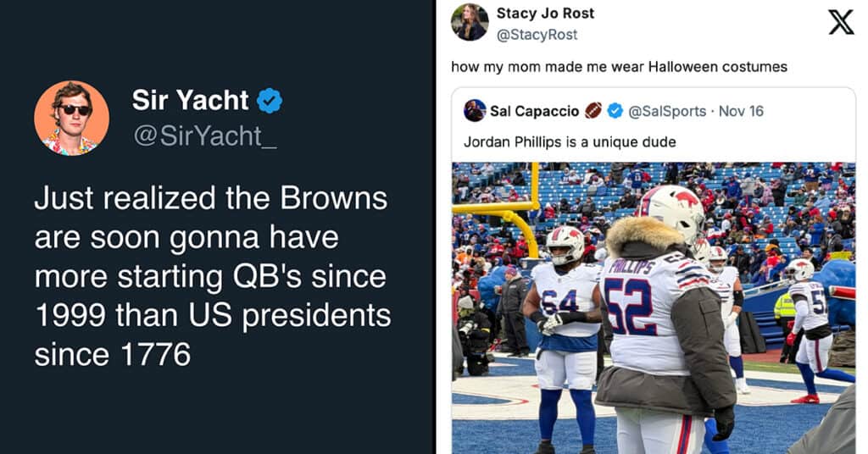
Task: Click the X logo on the tweet
Action: (841, 22)
